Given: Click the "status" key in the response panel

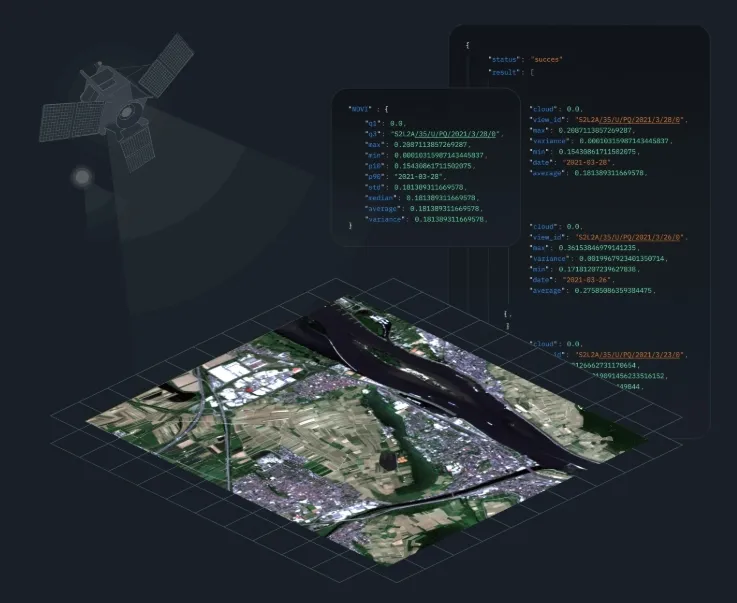Looking at the screenshot, I should 505,60.
